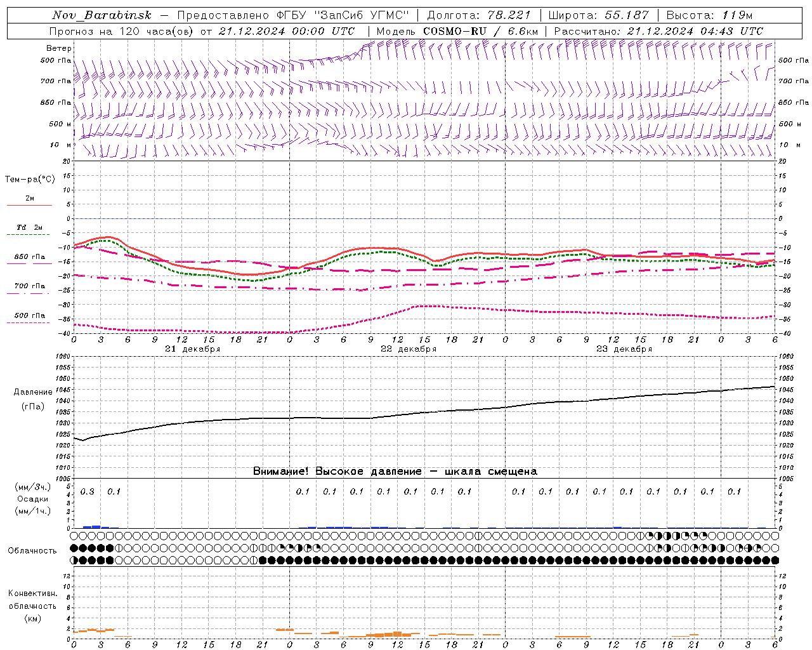This screenshot has height=650, width=812.
Task: Click the Осадки precipitation label
Action: (33, 499)
